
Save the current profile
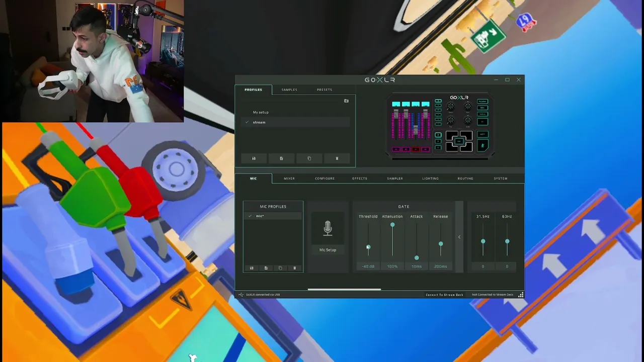point(254,158)
